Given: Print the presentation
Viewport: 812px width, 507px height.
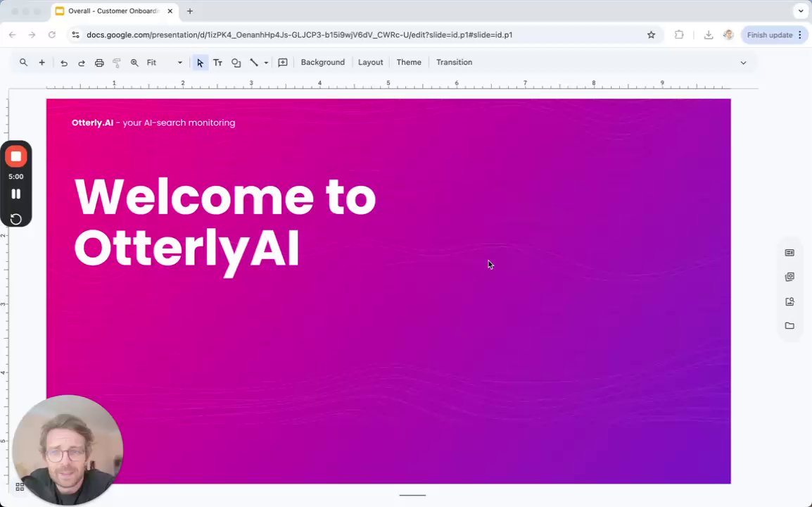Looking at the screenshot, I should tap(99, 63).
